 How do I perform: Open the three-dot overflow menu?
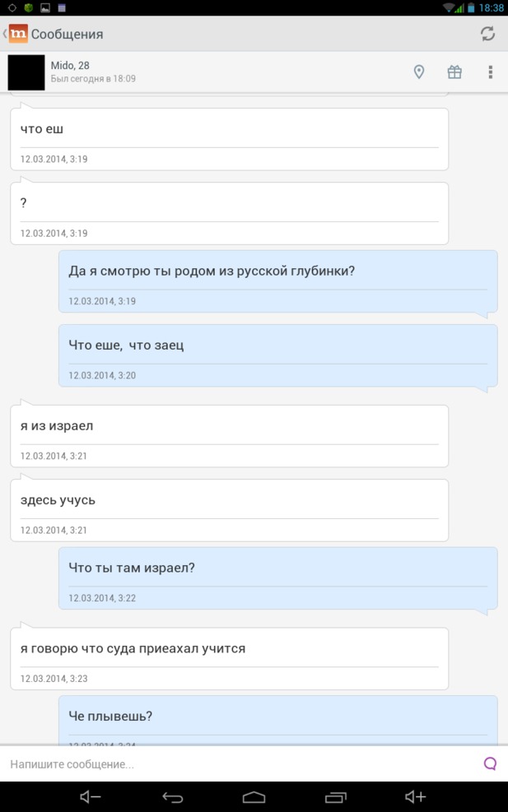[491, 72]
